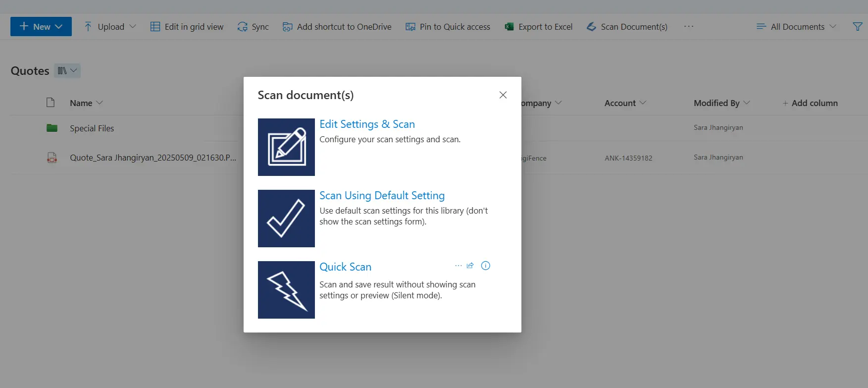Click Export to Excel
This screenshot has height=388, width=868.
click(538, 27)
